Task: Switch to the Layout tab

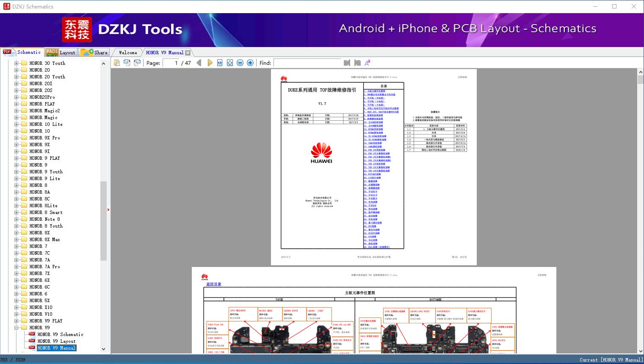Action: [61, 53]
